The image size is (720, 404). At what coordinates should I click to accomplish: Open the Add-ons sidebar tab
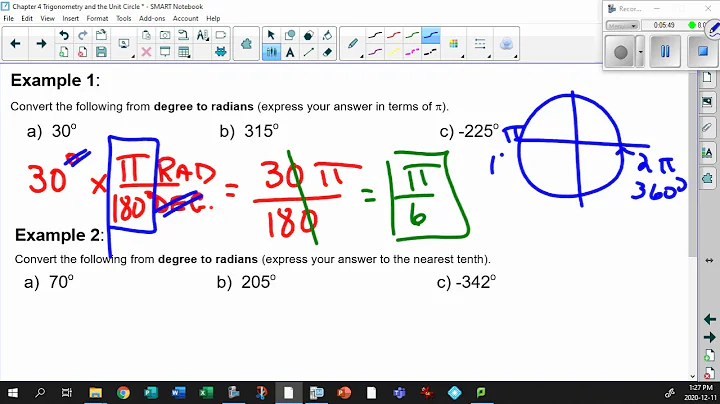[707, 178]
